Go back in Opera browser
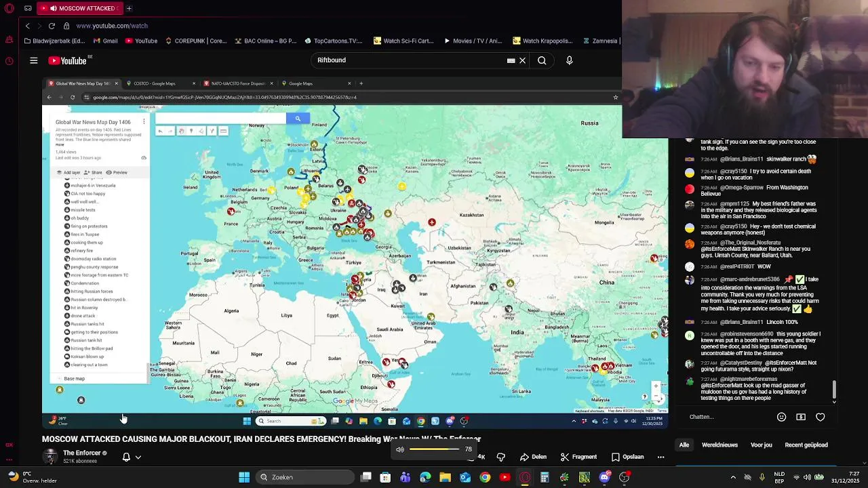868x488 pixels. pos(27,26)
